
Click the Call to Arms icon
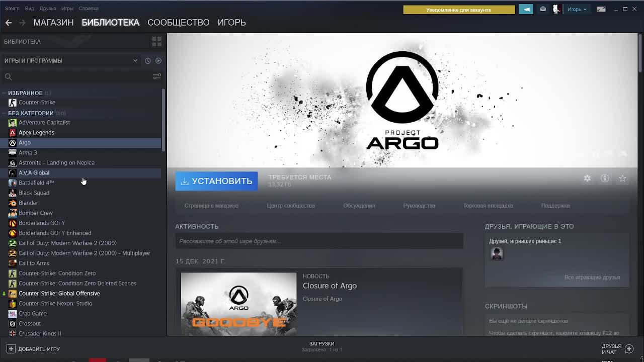(13, 263)
